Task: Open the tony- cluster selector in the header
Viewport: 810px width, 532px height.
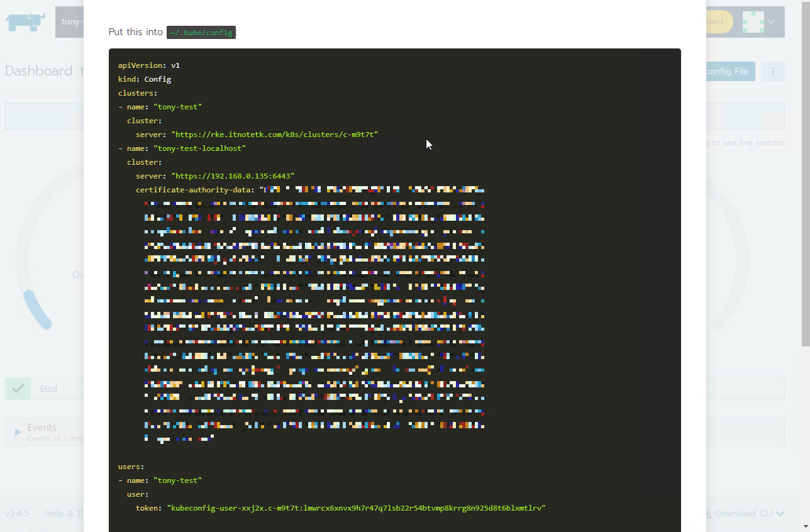Action: (70, 22)
